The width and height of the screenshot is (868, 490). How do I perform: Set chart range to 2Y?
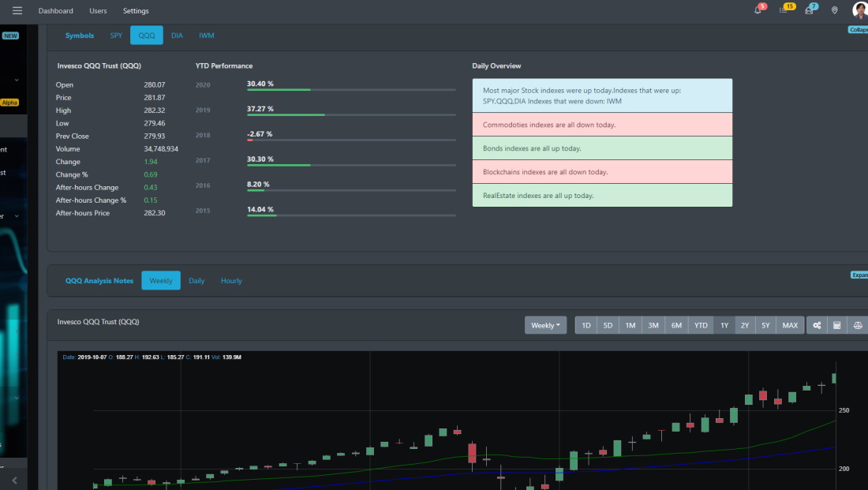point(745,325)
